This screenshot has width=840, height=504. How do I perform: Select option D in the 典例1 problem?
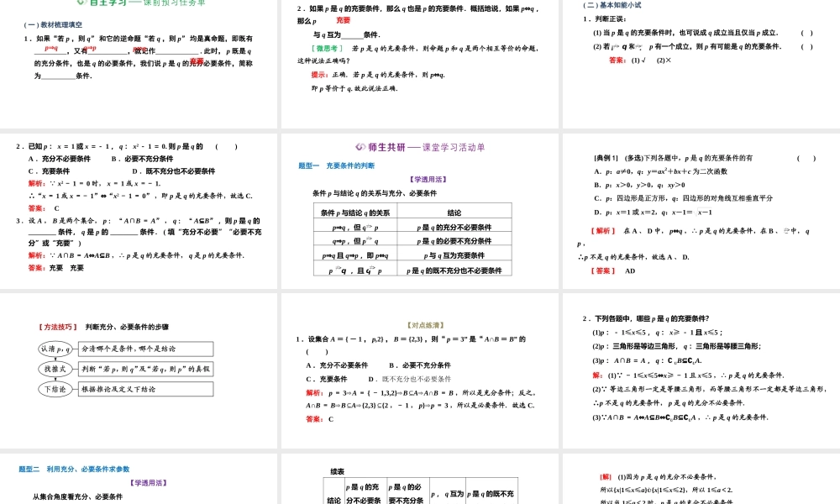pos(598,212)
